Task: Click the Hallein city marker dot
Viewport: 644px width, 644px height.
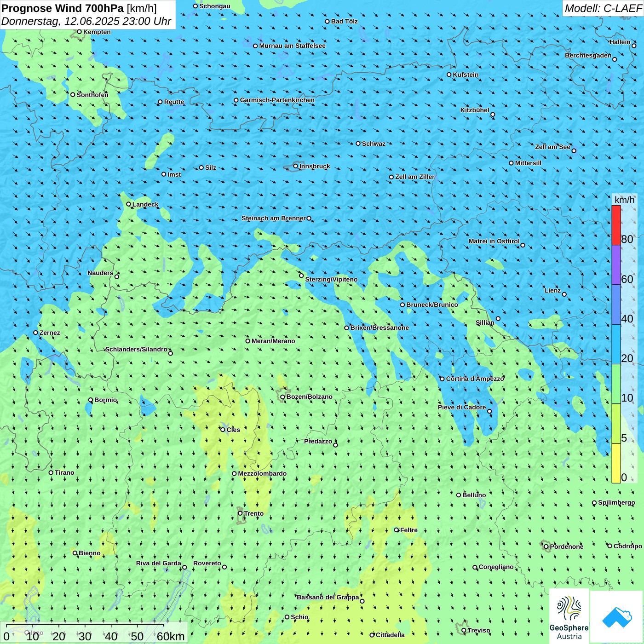Action: coord(634,46)
